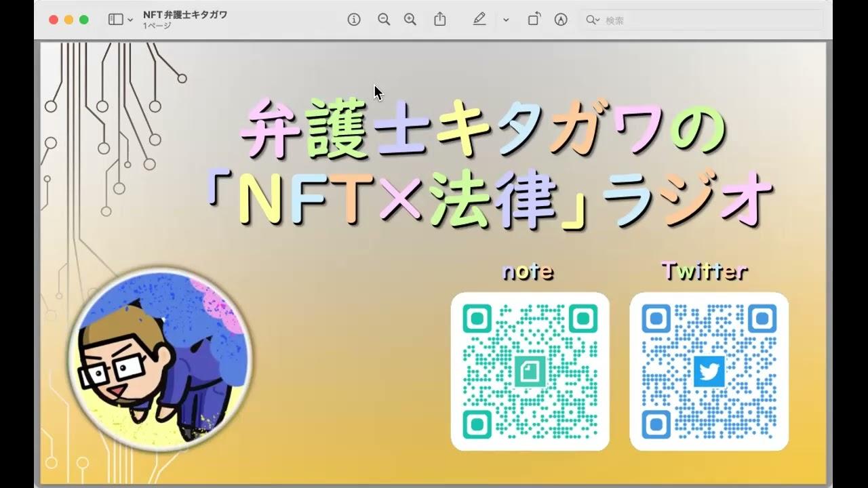Expand the sidebar view options chevron

coord(130,20)
